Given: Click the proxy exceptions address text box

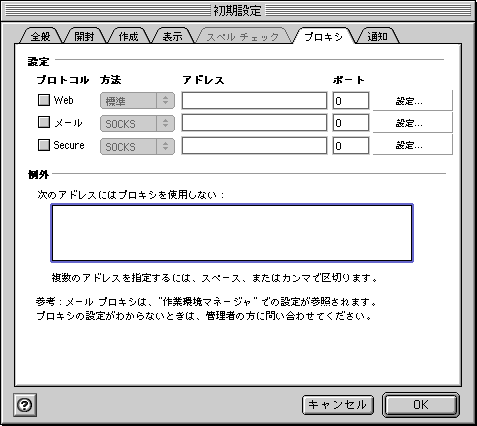Looking at the screenshot, I should (232, 233).
